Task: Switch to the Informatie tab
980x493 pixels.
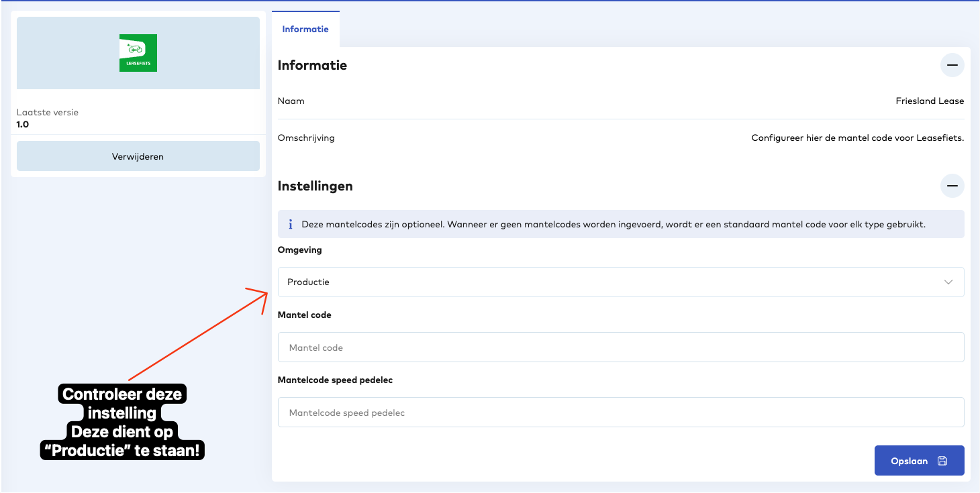Action: 305,30
